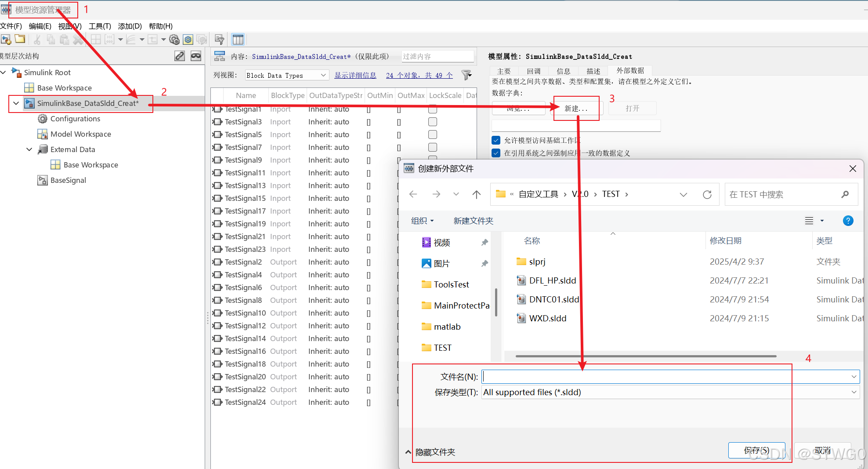Check LockScale box for TestSignal7
Viewport: 868px width, 469px height.
(x=433, y=147)
